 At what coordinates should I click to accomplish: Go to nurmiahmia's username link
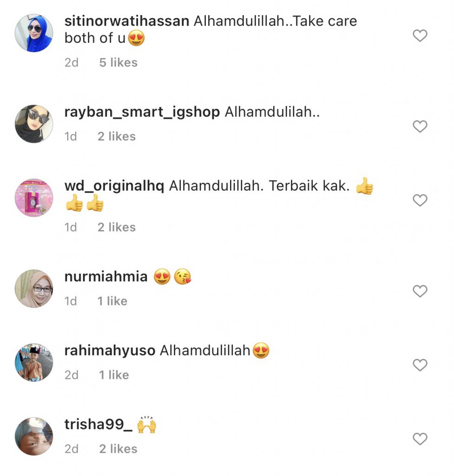106,277
